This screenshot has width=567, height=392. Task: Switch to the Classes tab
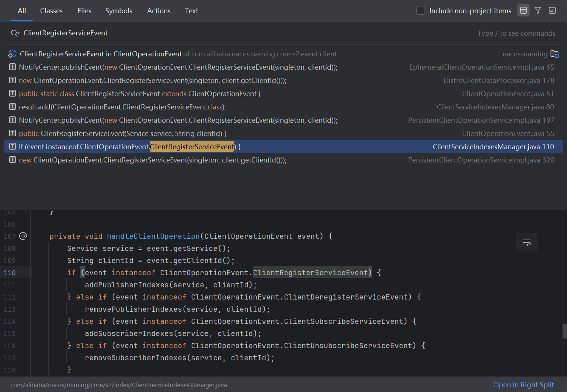(51, 11)
